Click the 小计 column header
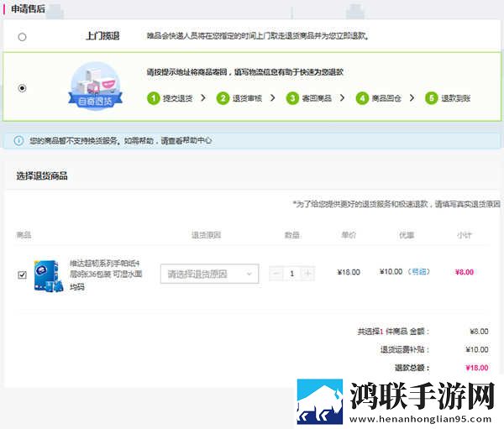Image resolution: width=504 pixels, height=429 pixels. pyautogui.click(x=465, y=235)
